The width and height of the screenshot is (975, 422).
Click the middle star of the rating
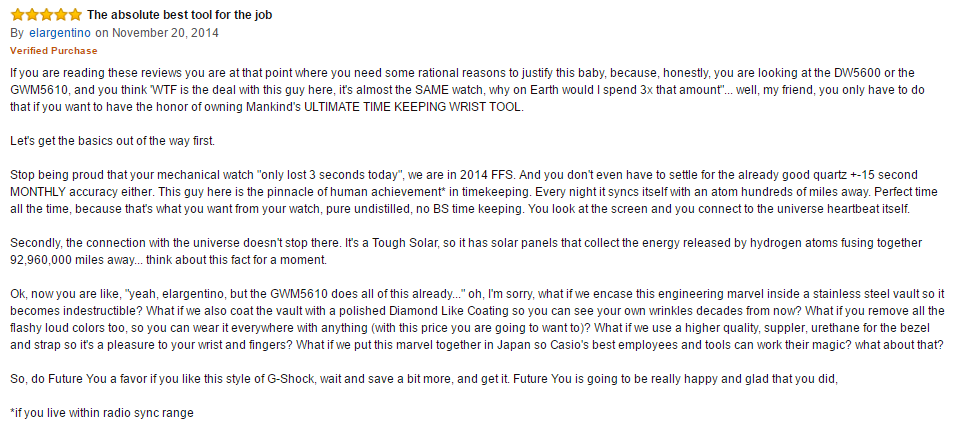[x=46, y=15]
